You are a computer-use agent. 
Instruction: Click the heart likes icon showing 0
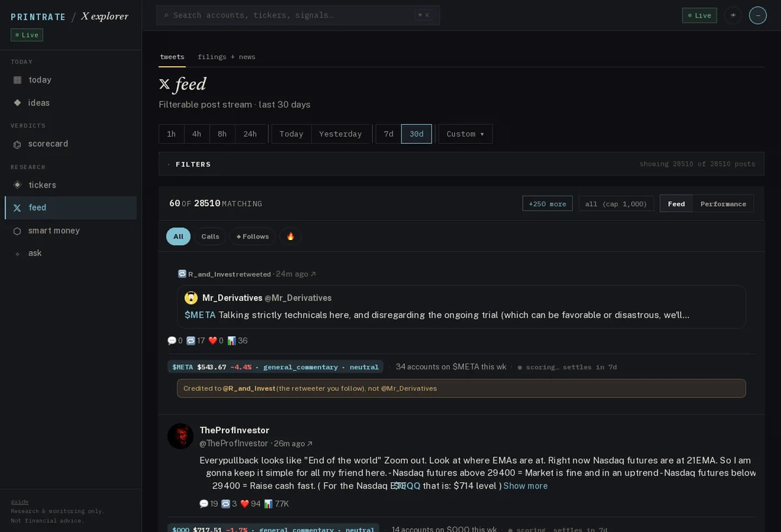point(212,341)
